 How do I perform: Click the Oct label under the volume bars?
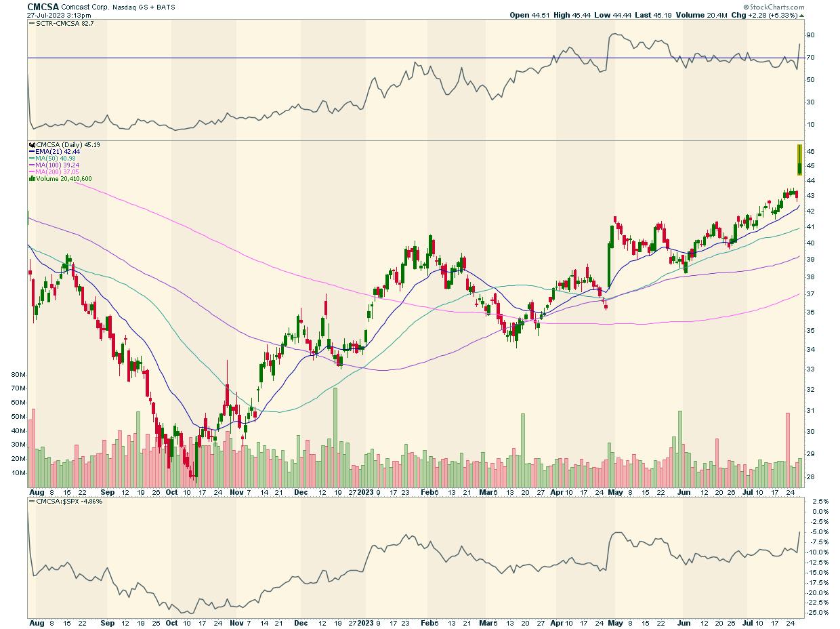pos(171,491)
